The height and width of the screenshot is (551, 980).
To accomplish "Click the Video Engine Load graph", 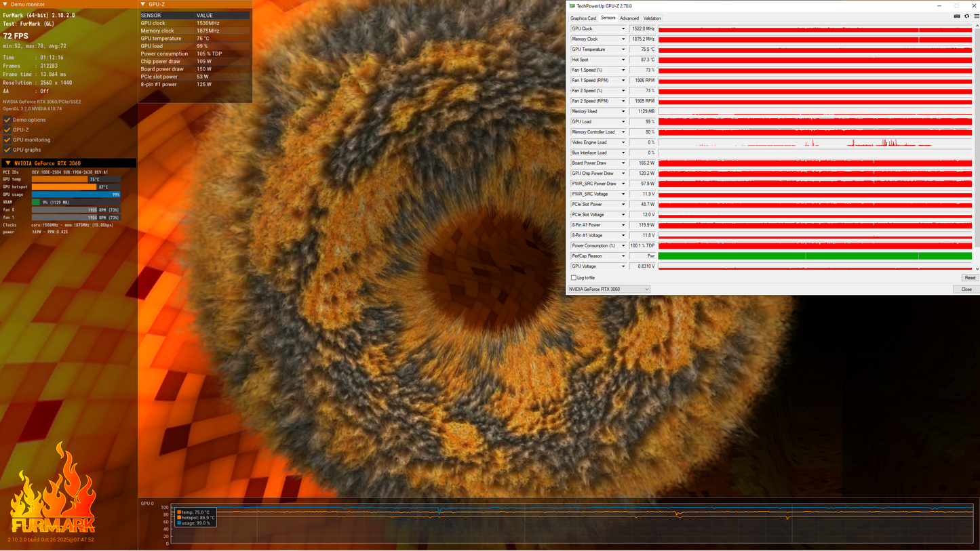I will click(815, 142).
